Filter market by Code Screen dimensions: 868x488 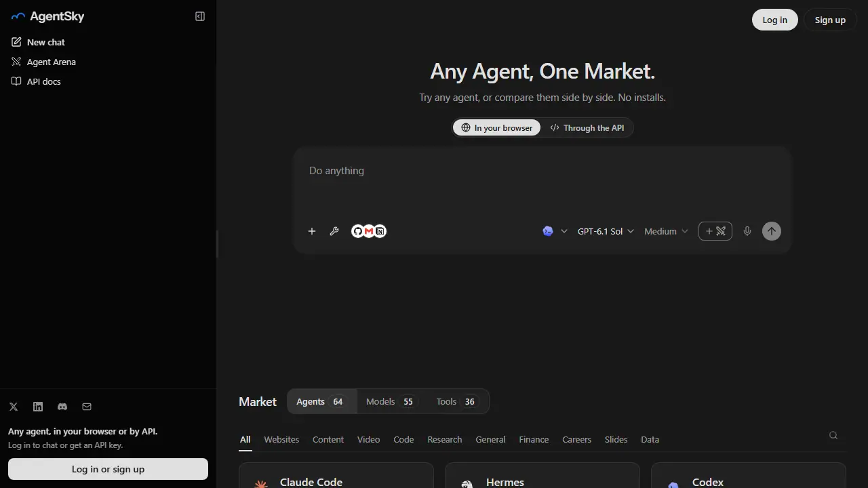pos(403,439)
